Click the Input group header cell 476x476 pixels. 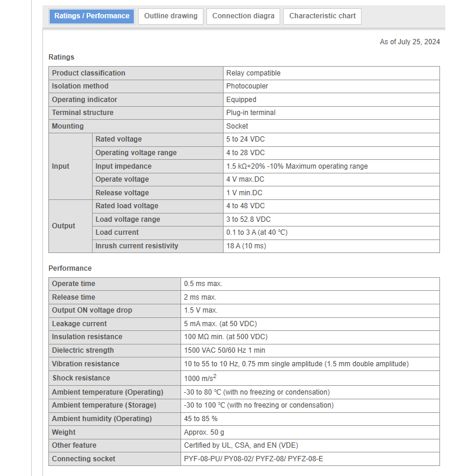click(x=61, y=166)
